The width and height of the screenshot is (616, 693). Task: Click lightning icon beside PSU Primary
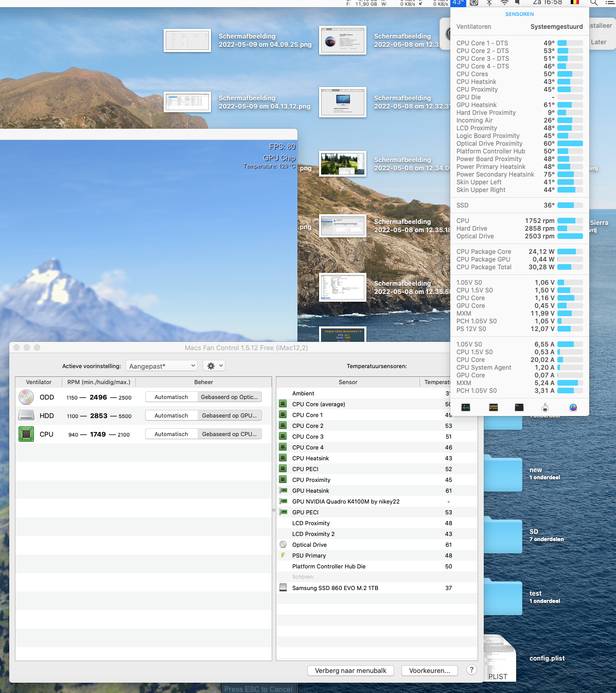click(x=283, y=556)
